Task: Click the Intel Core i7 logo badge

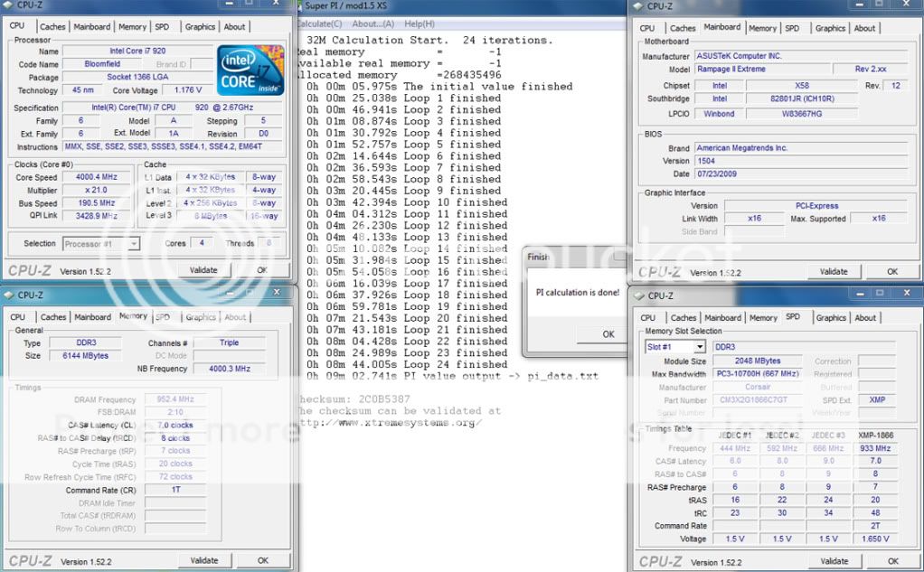Action: pos(250,70)
